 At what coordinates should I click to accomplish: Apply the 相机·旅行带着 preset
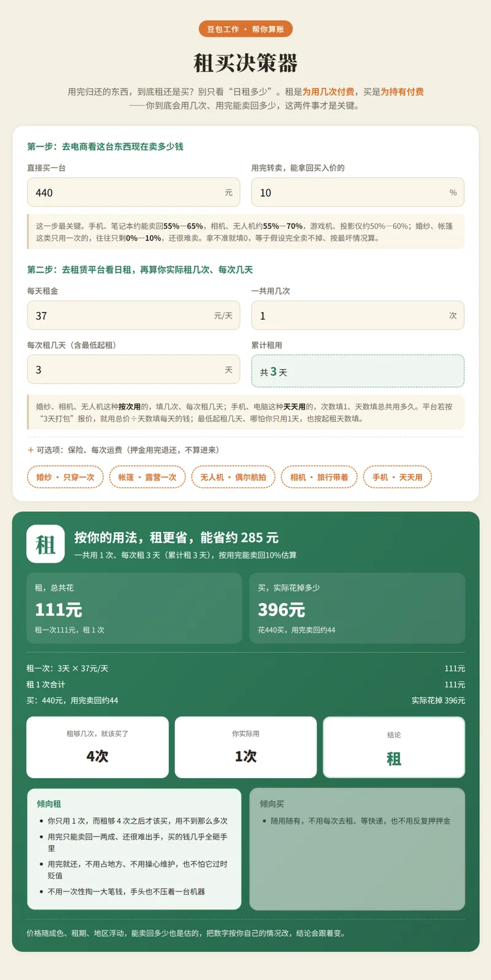319,477
